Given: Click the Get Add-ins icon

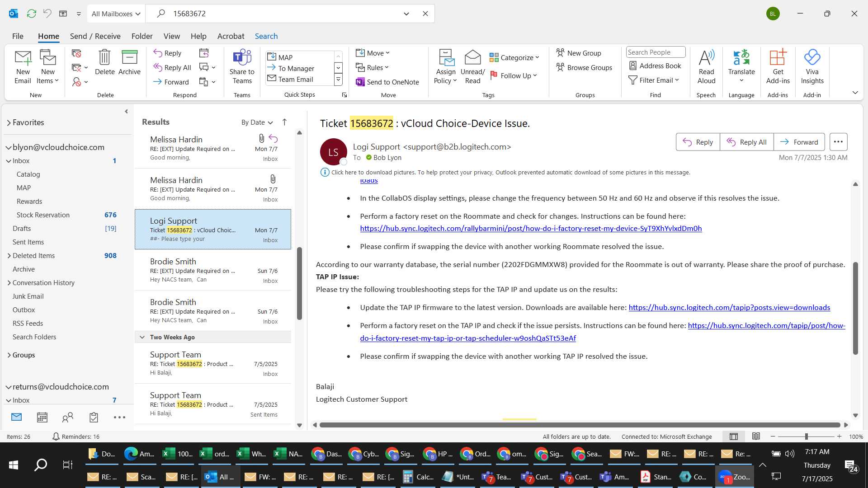Looking at the screenshot, I should [778, 67].
